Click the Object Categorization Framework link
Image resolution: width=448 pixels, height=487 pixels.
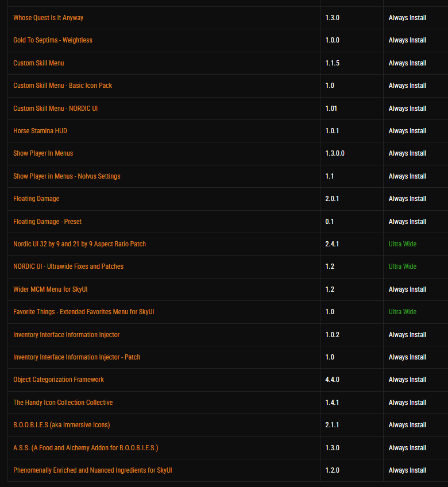[x=59, y=380]
